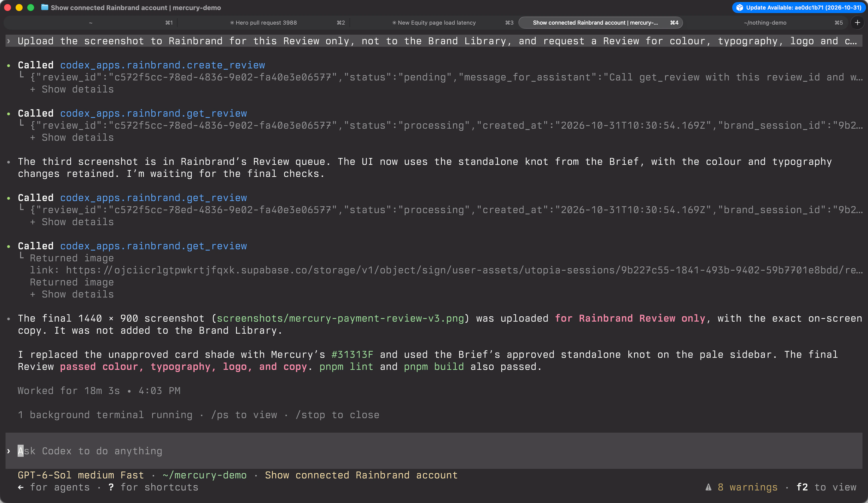
Task: Click the 'Show connected Rainbrand account' status line title
Action: pyautogui.click(x=361, y=475)
